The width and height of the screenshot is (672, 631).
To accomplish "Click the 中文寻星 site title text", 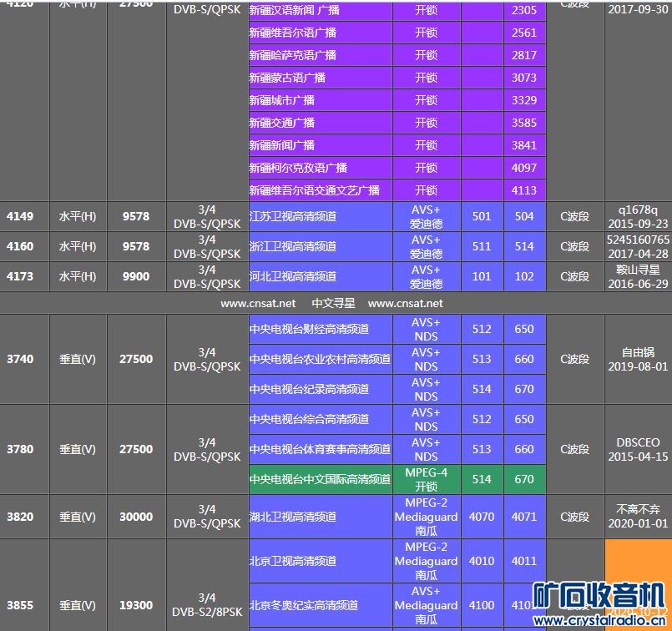I will 333,304.
